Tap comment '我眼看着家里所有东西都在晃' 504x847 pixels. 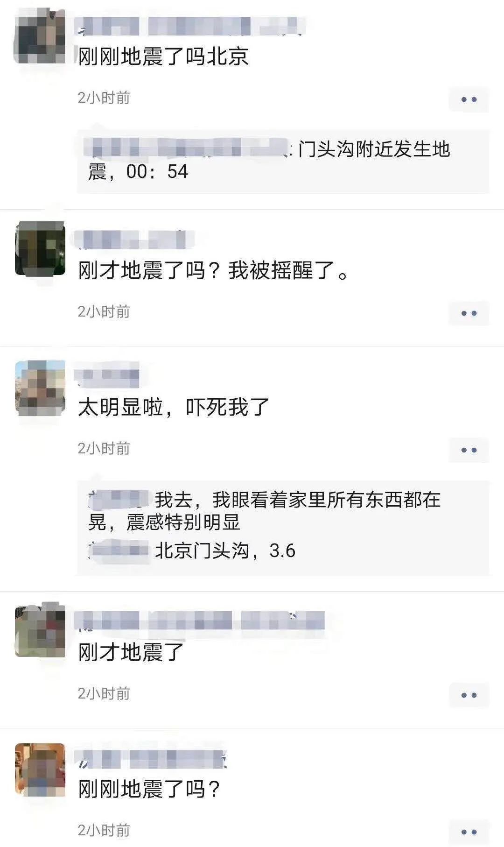(265, 511)
